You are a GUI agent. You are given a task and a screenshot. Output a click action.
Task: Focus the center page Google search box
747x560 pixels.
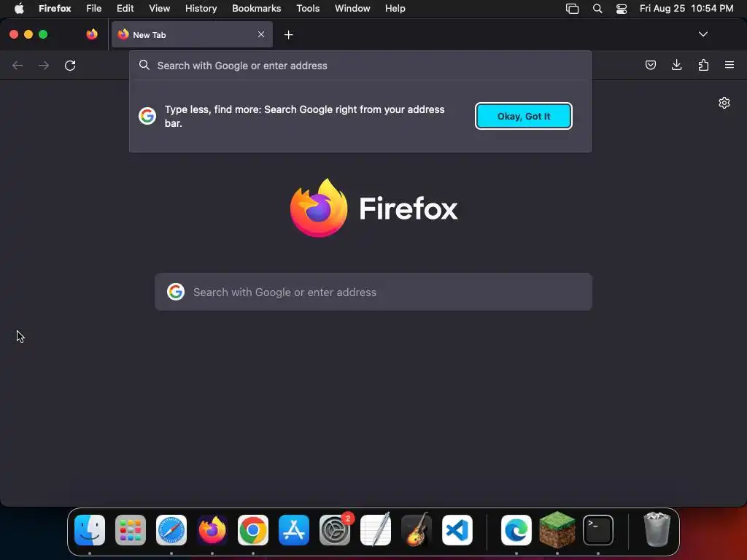[373, 292]
